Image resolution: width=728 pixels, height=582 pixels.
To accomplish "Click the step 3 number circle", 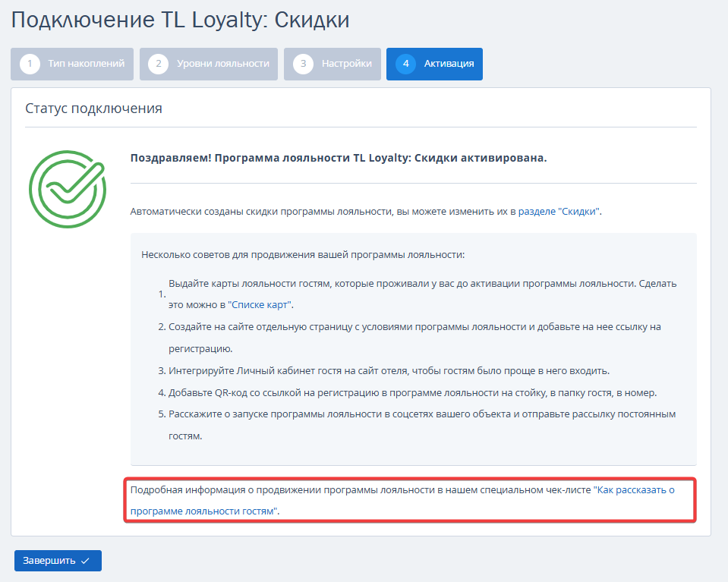I will tap(303, 64).
